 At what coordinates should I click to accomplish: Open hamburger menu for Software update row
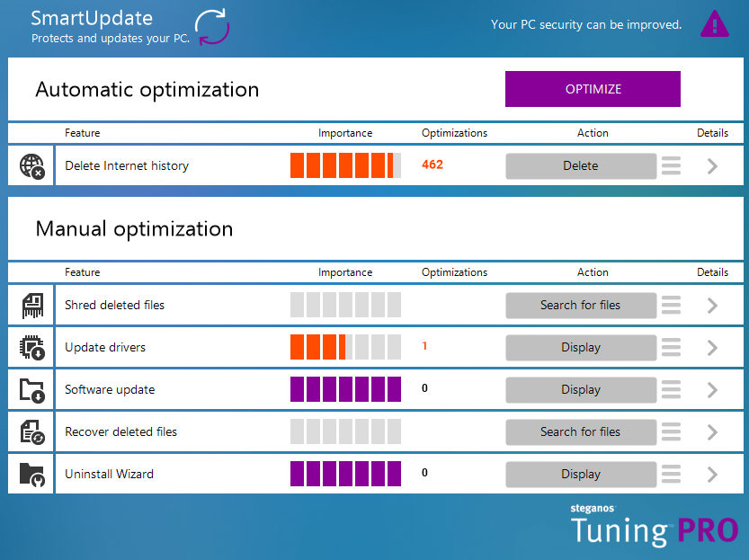[671, 390]
